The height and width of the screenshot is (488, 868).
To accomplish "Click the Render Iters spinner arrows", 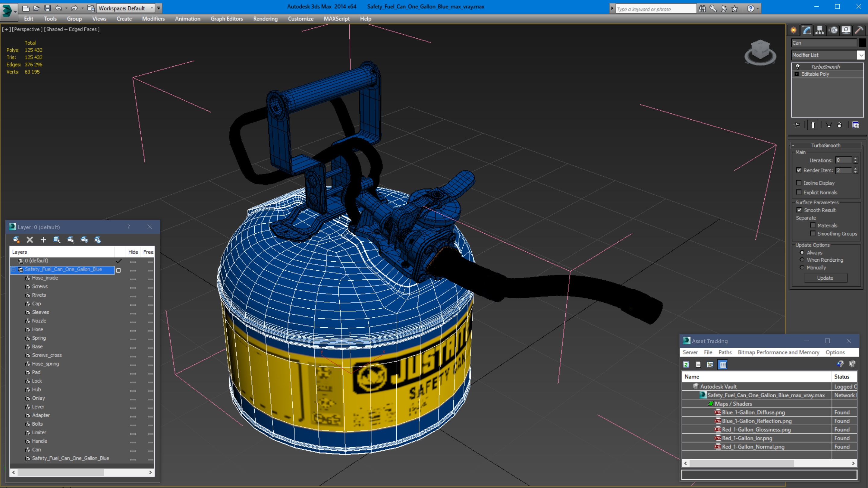I will point(855,170).
